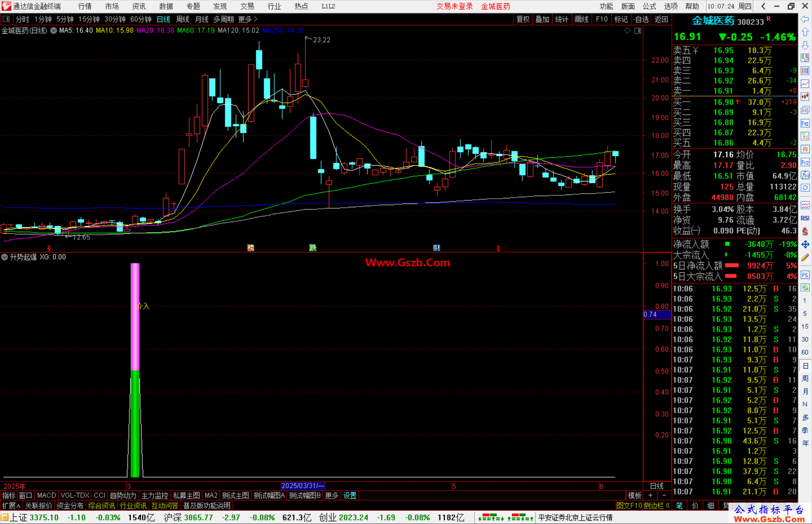Click the stacked windows icon in sidebar
This screenshot has width=812, height=524.
(805, 110)
